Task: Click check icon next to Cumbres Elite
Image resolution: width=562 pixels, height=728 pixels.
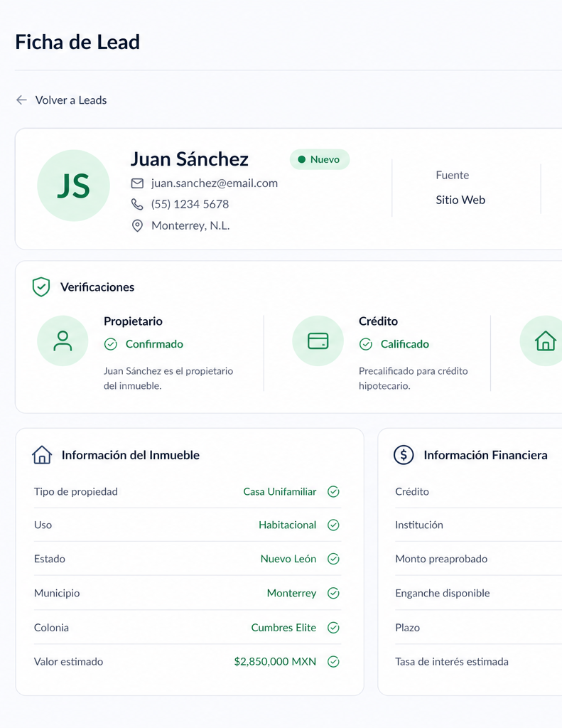Action: 334,628
